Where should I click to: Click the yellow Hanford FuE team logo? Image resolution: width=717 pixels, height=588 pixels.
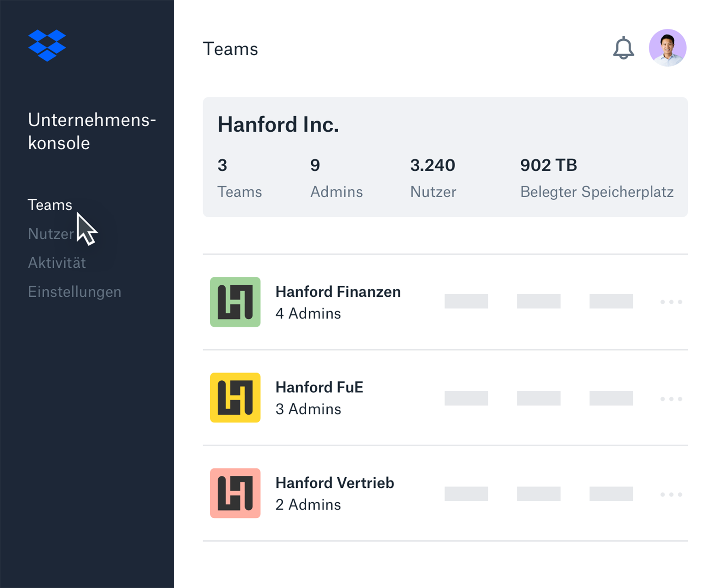pyautogui.click(x=235, y=397)
